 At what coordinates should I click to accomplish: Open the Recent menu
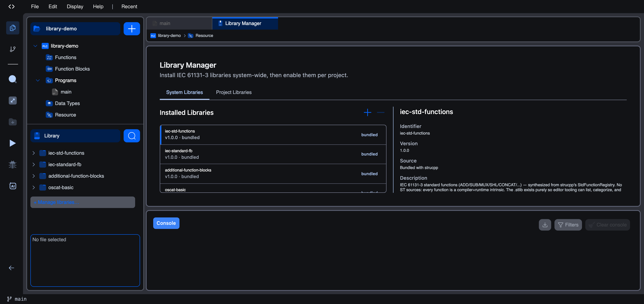click(129, 7)
